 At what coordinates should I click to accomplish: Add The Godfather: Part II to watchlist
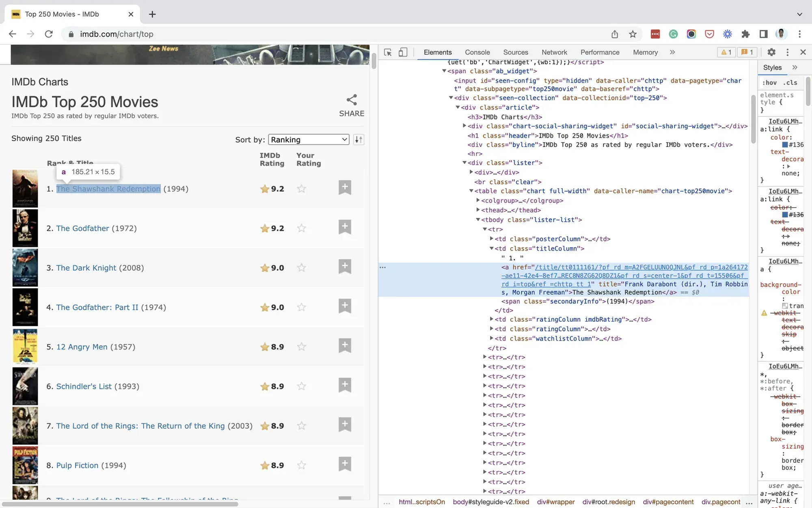pos(345,306)
